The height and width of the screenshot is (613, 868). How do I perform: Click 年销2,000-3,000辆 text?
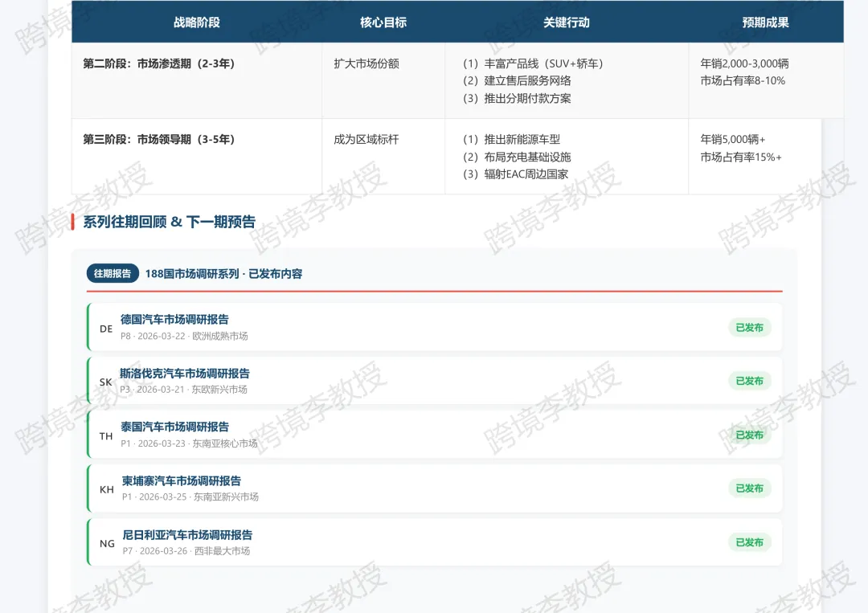(744, 63)
